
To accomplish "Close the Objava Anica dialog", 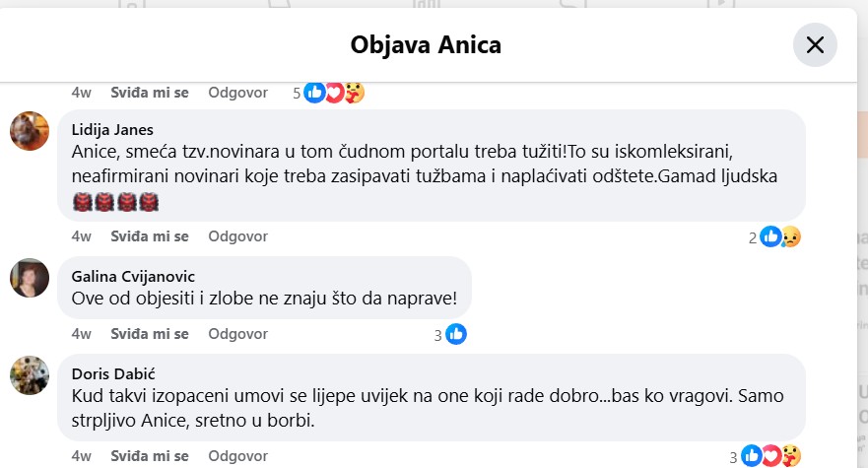I will coord(815,44).
